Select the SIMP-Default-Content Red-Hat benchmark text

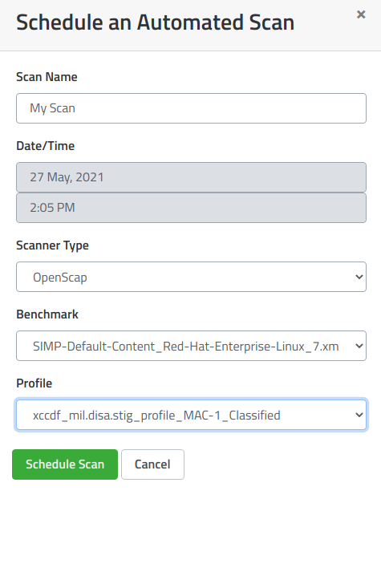tap(185, 347)
